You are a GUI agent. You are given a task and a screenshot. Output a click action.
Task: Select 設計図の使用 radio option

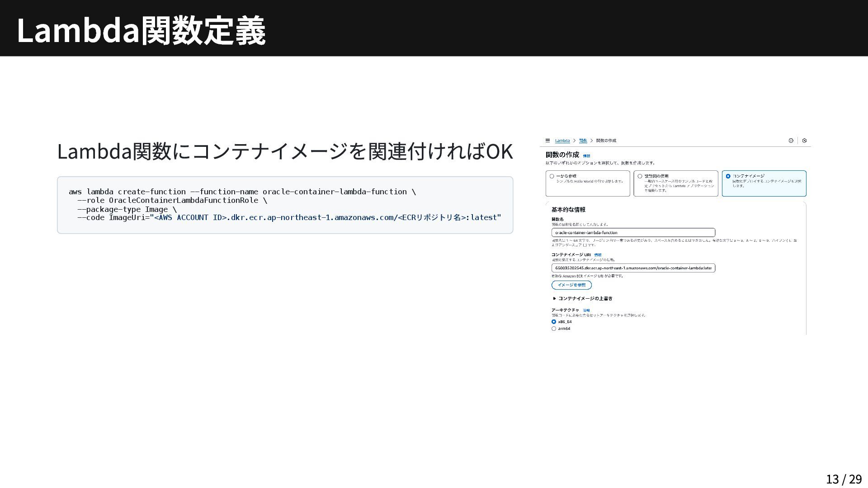pyautogui.click(x=640, y=176)
